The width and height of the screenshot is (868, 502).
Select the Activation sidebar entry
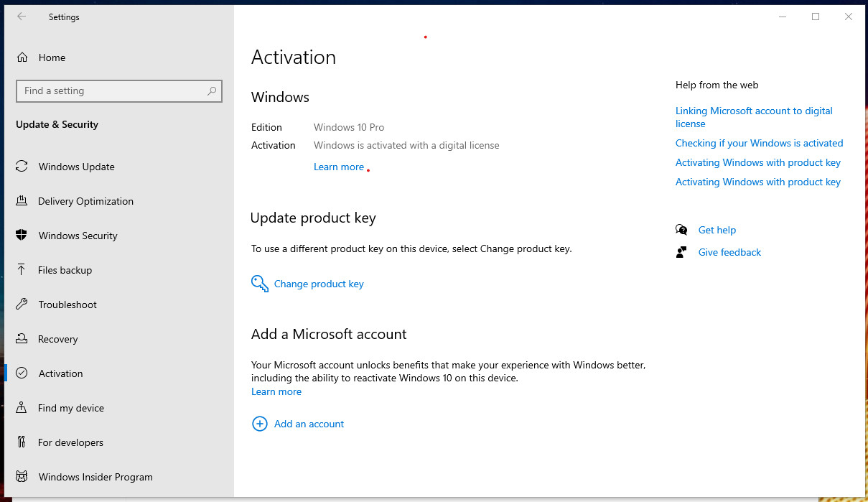point(119,373)
